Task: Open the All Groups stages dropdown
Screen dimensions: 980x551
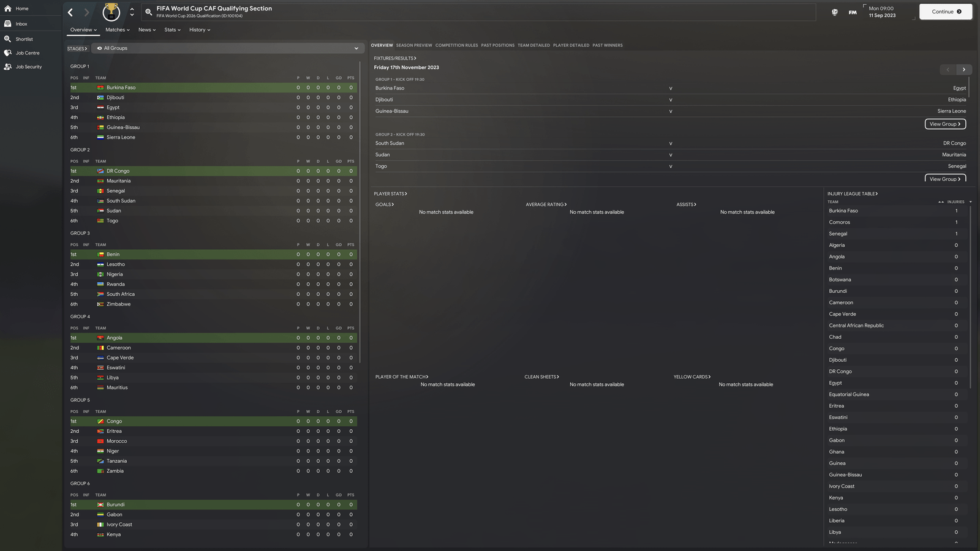Action: pyautogui.click(x=227, y=48)
